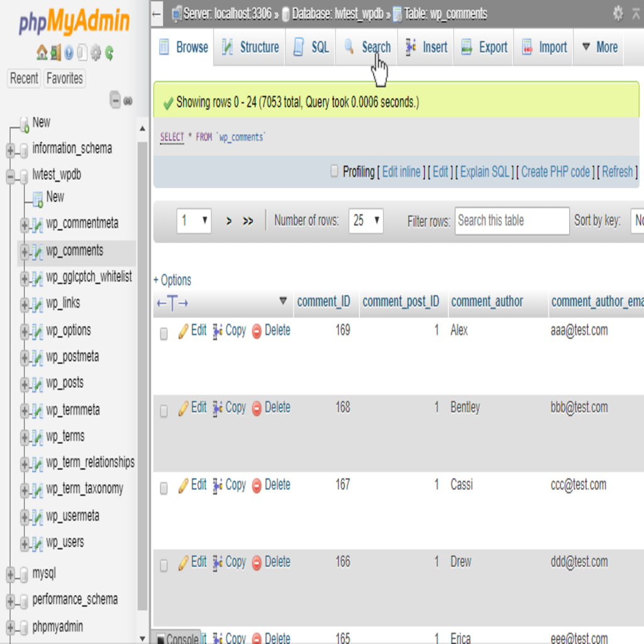The image size is (644, 644).
Task: Open the Export tab
Action: [484, 47]
